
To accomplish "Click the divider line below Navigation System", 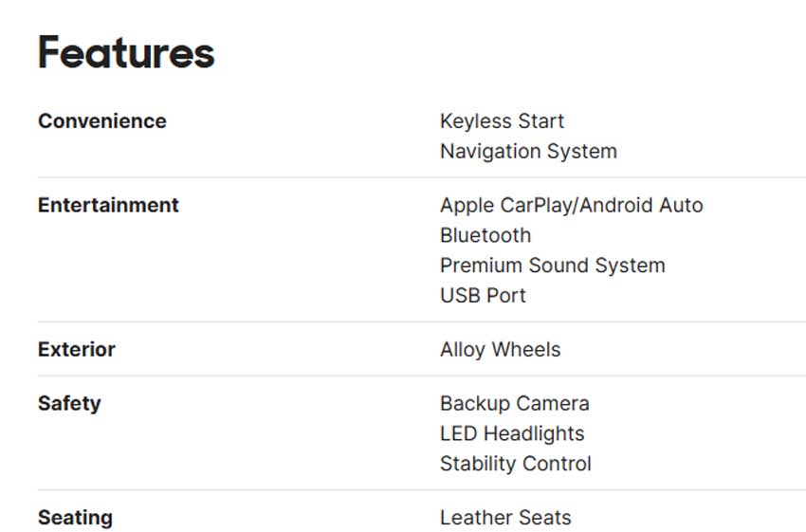I will [421, 177].
